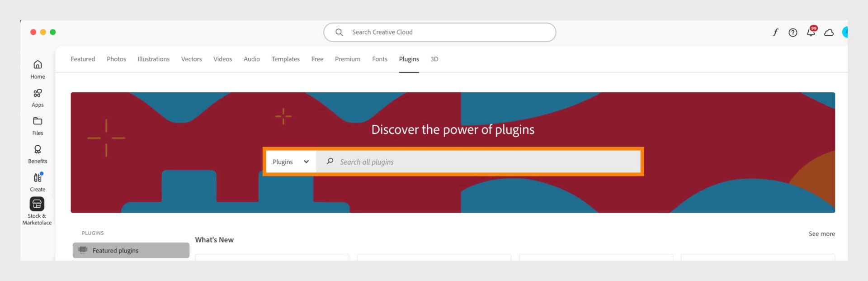Open the fonts 'f' icon
Viewport: 868px width, 281px height.
point(775,32)
